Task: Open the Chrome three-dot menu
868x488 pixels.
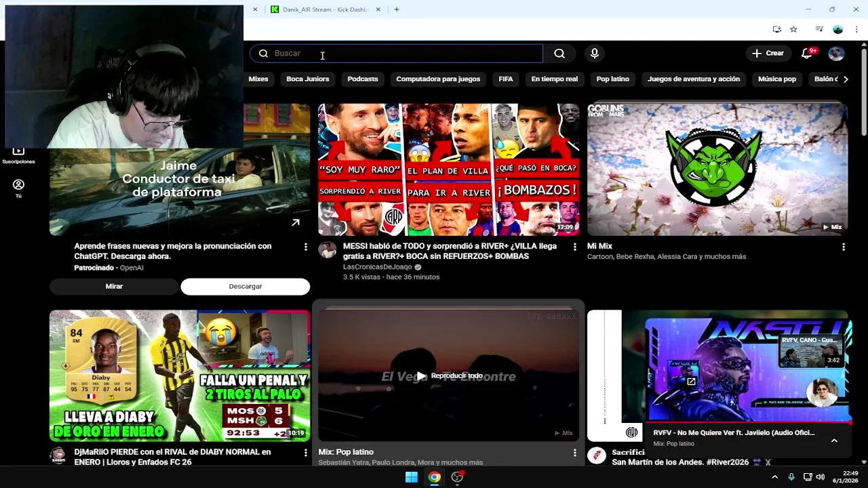Action: tap(856, 29)
